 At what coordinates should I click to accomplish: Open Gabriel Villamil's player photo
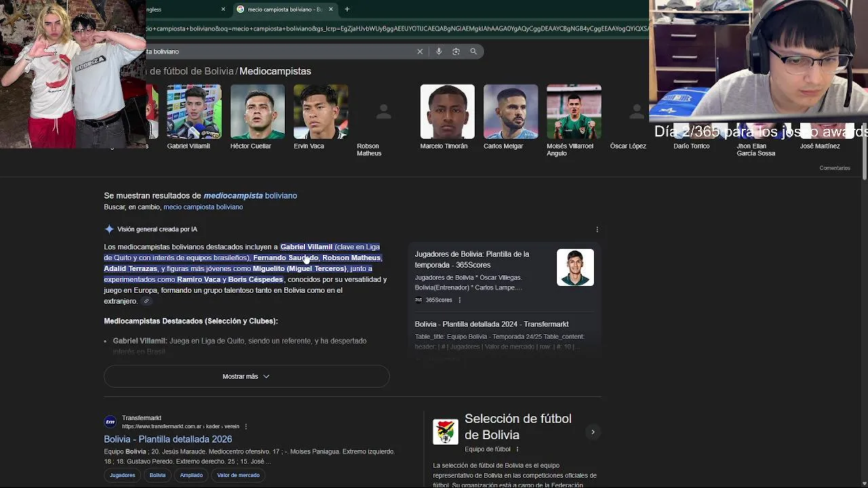[x=194, y=112]
